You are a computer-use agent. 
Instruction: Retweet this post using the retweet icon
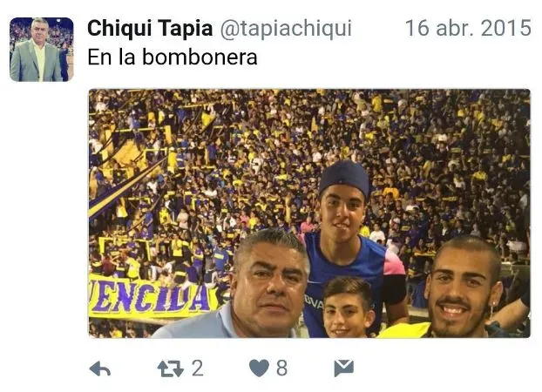(171, 368)
